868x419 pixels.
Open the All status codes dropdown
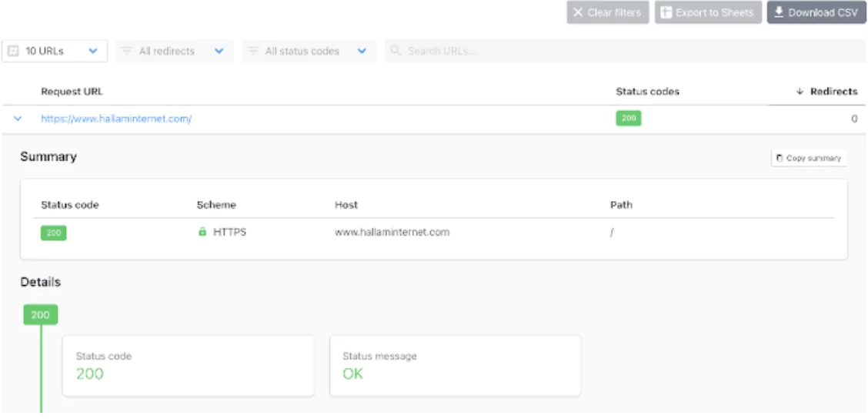(x=362, y=51)
